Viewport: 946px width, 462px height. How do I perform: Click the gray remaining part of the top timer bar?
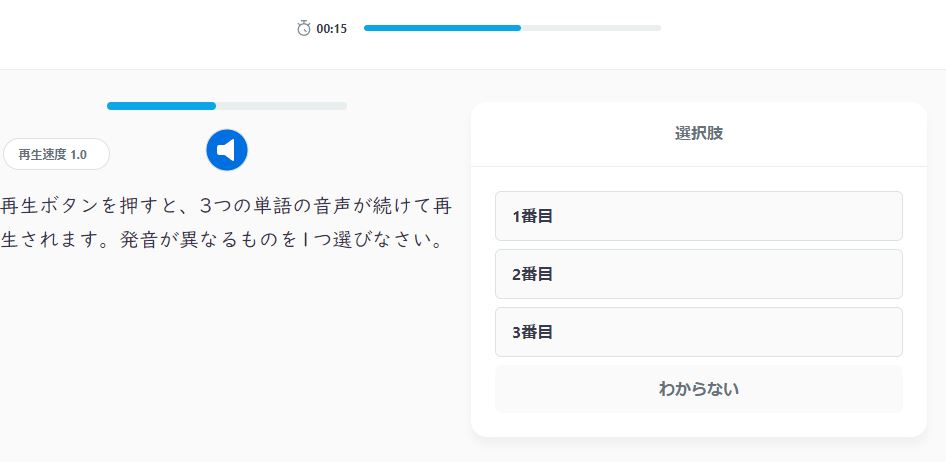coord(590,28)
